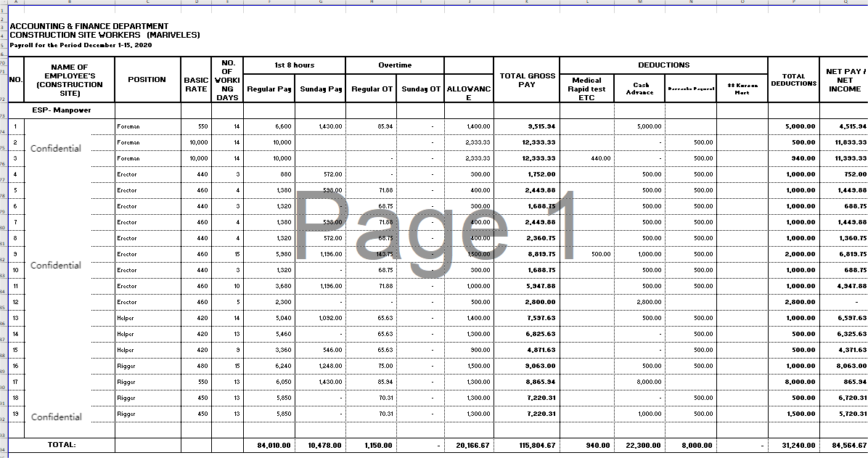Click regular pay cell 6,600
Screen dimensions: 868x458
point(283,126)
